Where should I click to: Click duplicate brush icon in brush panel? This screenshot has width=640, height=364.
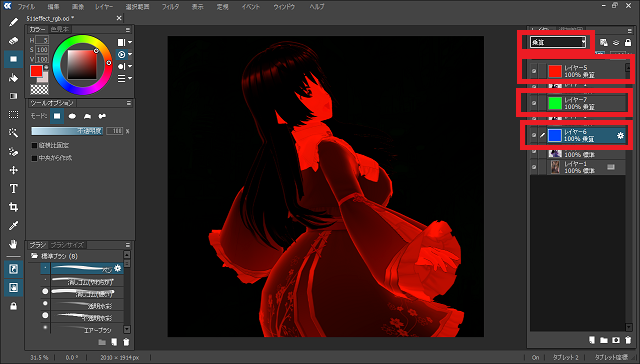(x=114, y=342)
